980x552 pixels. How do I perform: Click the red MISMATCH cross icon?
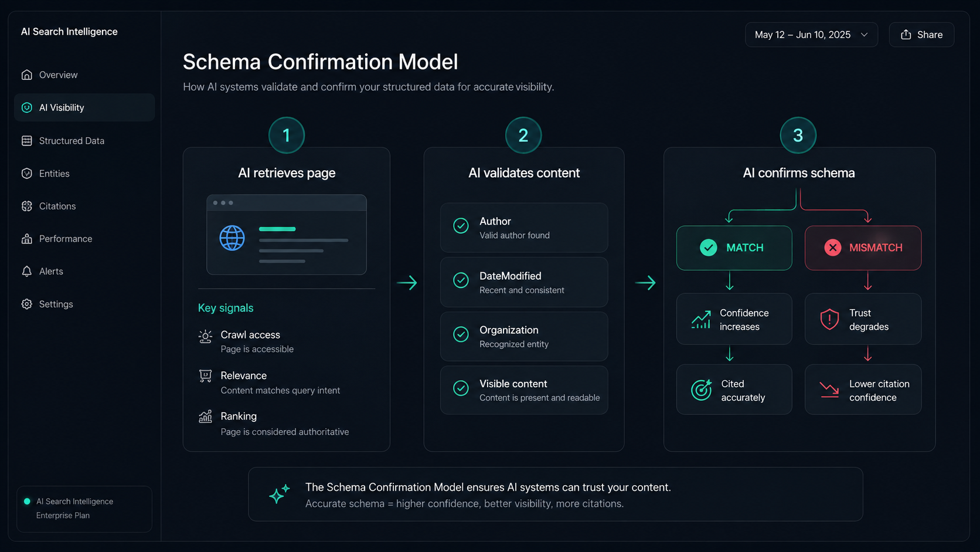point(833,248)
